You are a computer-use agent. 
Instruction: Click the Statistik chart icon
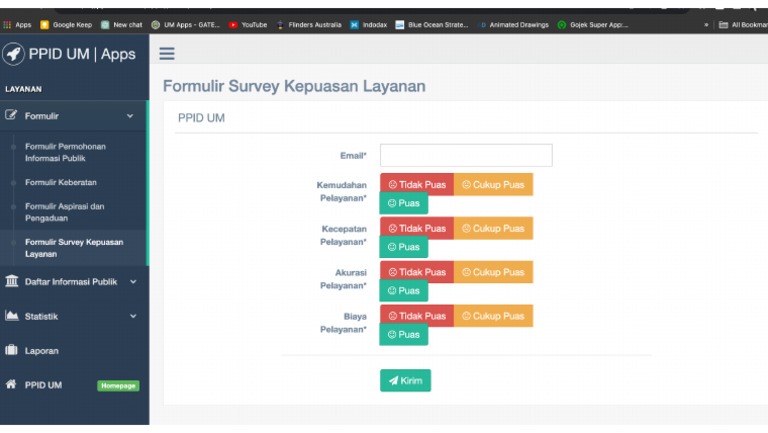(12, 316)
